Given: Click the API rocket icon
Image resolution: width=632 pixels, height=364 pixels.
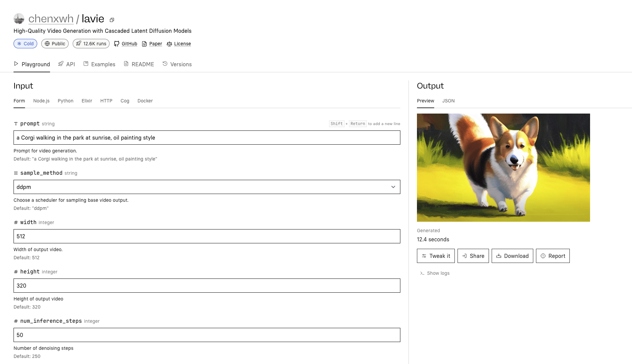Looking at the screenshot, I should (61, 64).
